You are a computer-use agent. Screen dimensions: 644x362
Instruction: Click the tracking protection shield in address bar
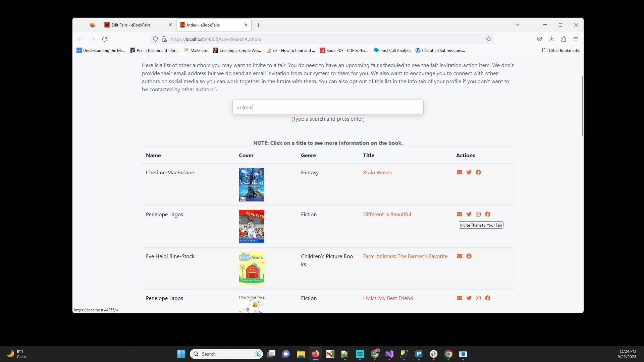pos(155,39)
